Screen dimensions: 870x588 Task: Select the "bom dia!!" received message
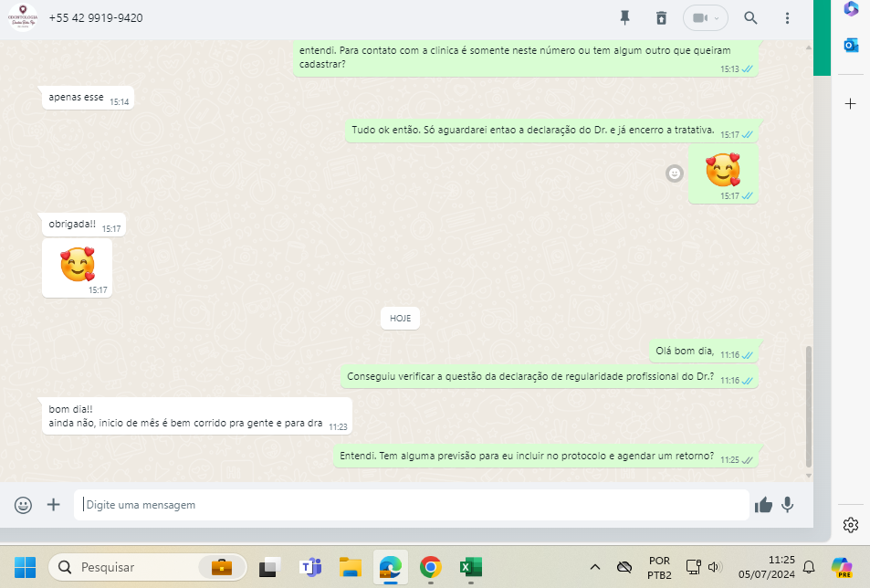coord(197,416)
